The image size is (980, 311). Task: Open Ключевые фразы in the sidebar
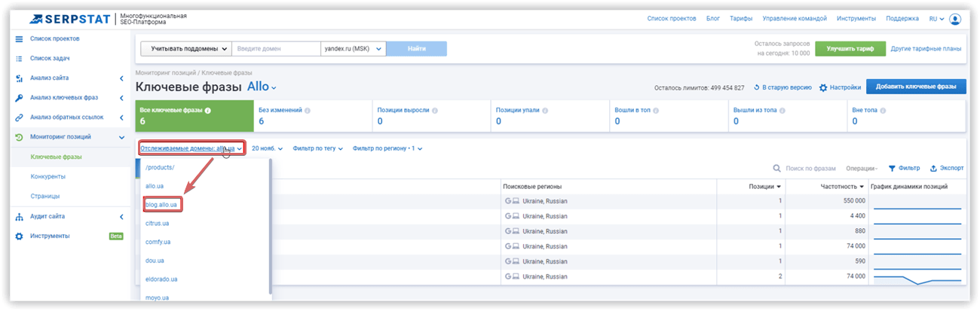point(56,157)
